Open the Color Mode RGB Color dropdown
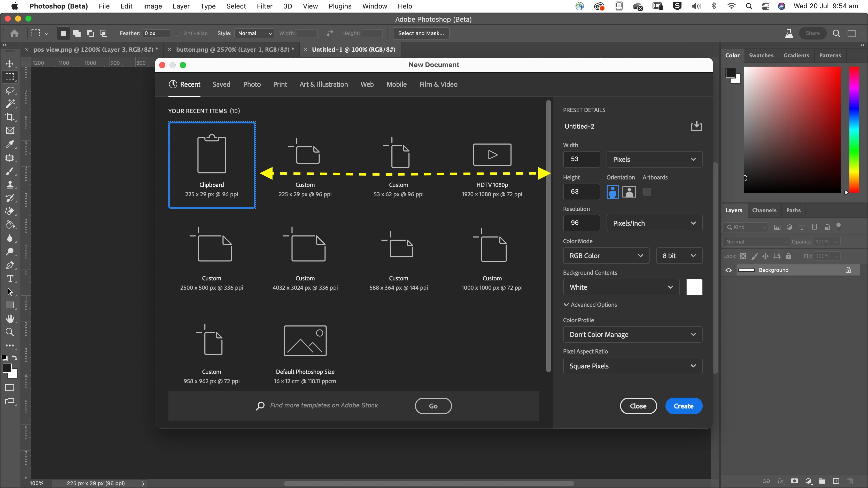 pyautogui.click(x=606, y=256)
